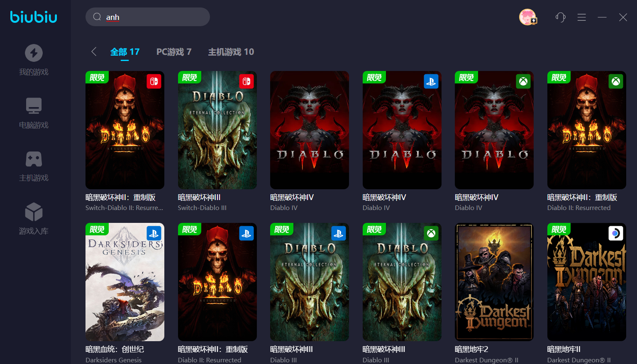This screenshot has width=637, height=364.
Task: Click the 暗黑地牢2 game title link
Action: click(471, 349)
